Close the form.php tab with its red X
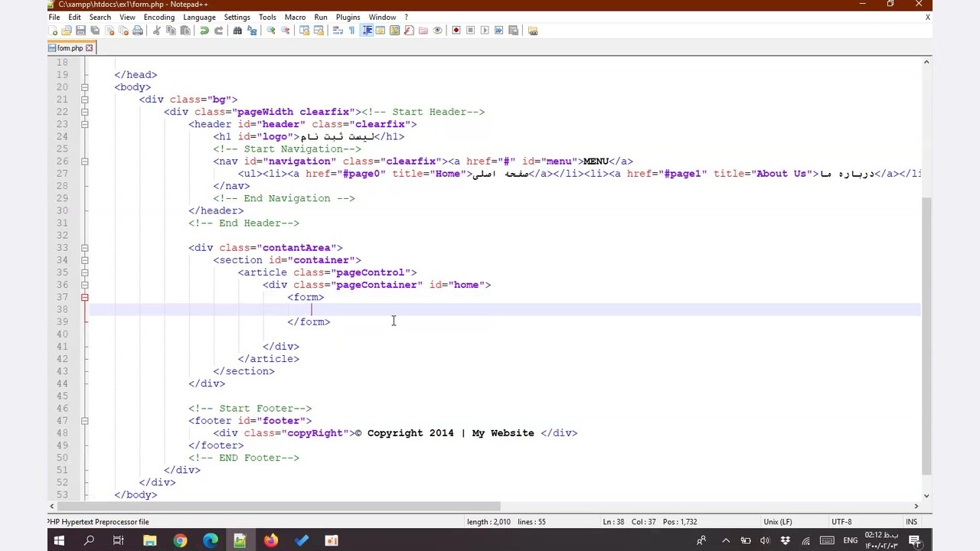980x551 pixels. (89, 48)
